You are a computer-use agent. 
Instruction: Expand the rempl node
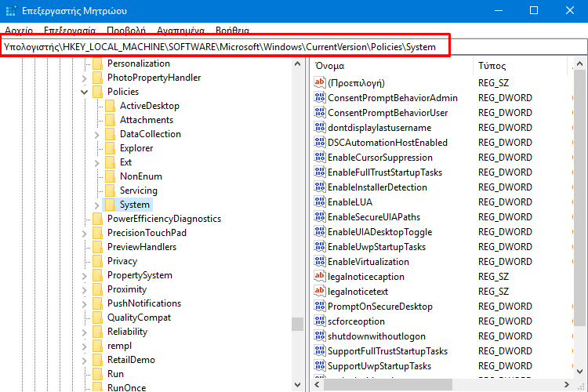click(x=85, y=347)
